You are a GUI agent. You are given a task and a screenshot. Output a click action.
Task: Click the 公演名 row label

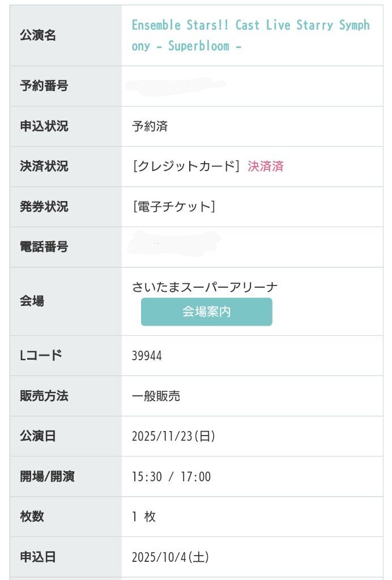38,36
